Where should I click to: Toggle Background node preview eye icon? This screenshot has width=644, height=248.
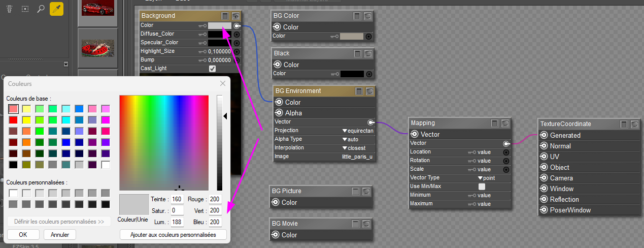click(x=236, y=16)
